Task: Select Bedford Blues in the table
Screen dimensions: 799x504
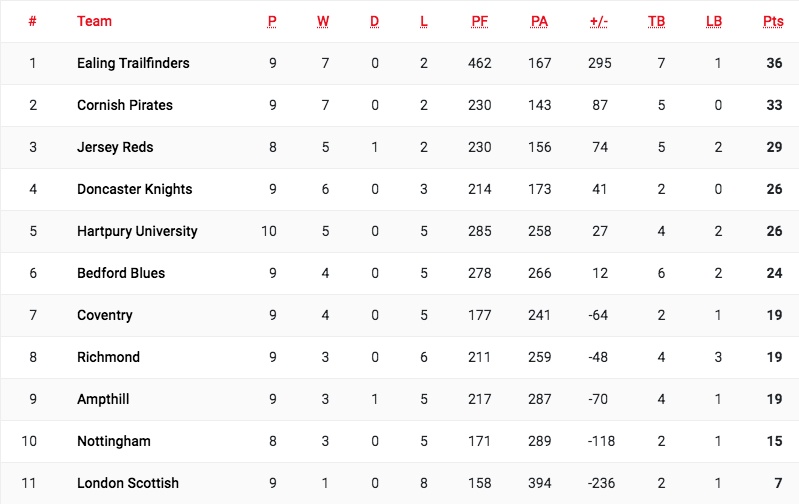Action: tap(121, 273)
